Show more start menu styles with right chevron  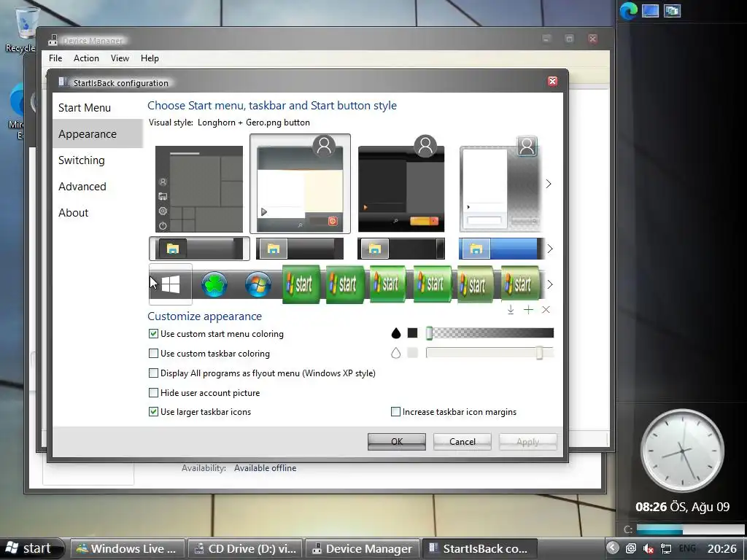click(549, 184)
